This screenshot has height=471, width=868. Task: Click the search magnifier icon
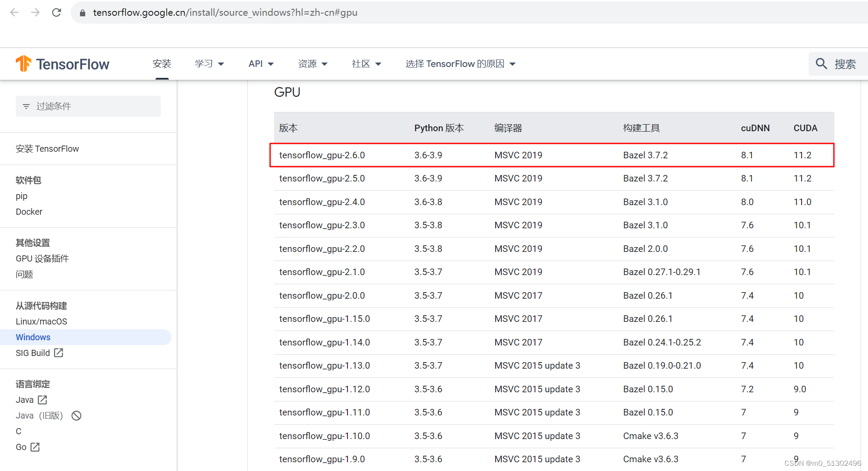(821, 64)
